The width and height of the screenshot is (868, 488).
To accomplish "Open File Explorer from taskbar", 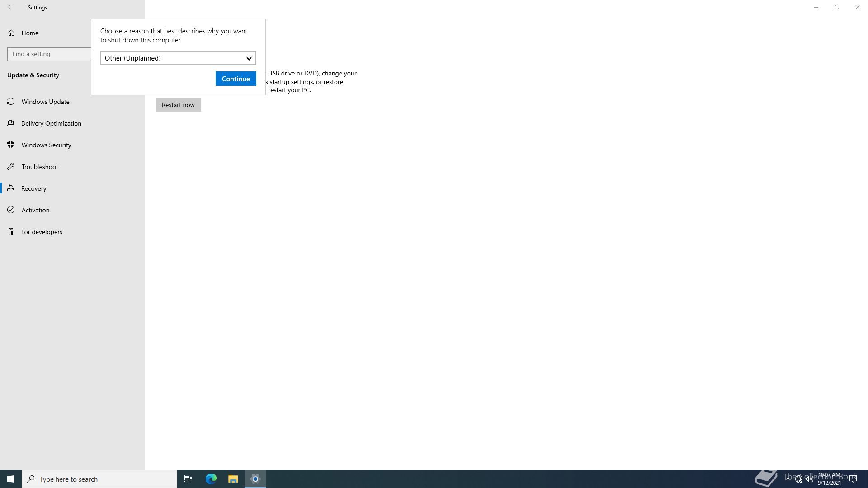I will (x=233, y=479).
